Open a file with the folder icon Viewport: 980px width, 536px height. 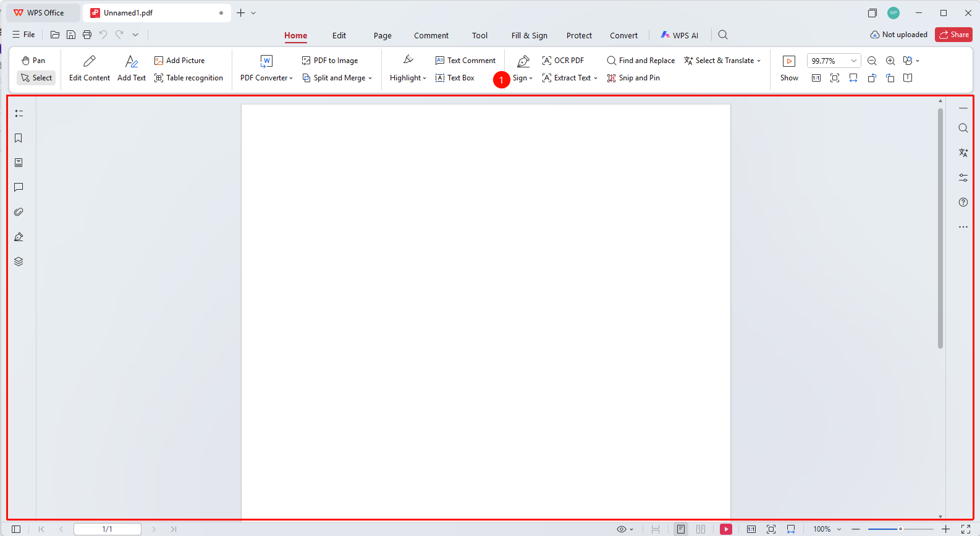point(55,35)
